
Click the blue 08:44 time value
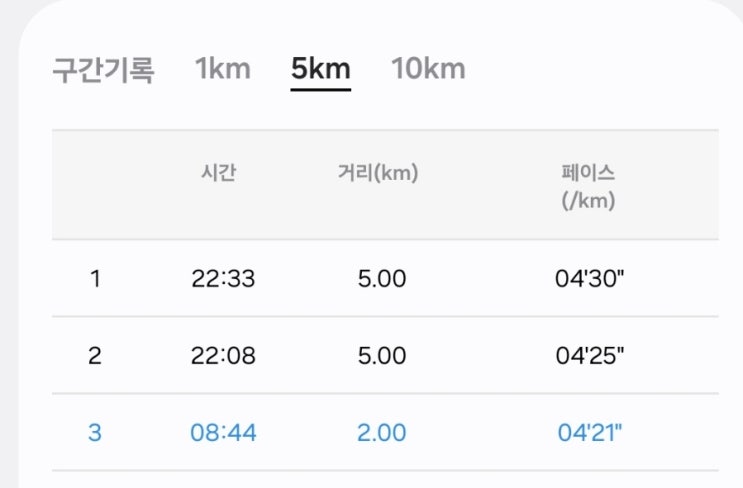click(x=223, y=433)
